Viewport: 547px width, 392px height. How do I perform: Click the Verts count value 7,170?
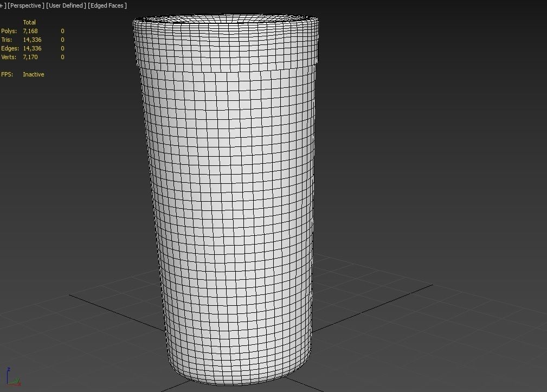(x=30, y=57)
